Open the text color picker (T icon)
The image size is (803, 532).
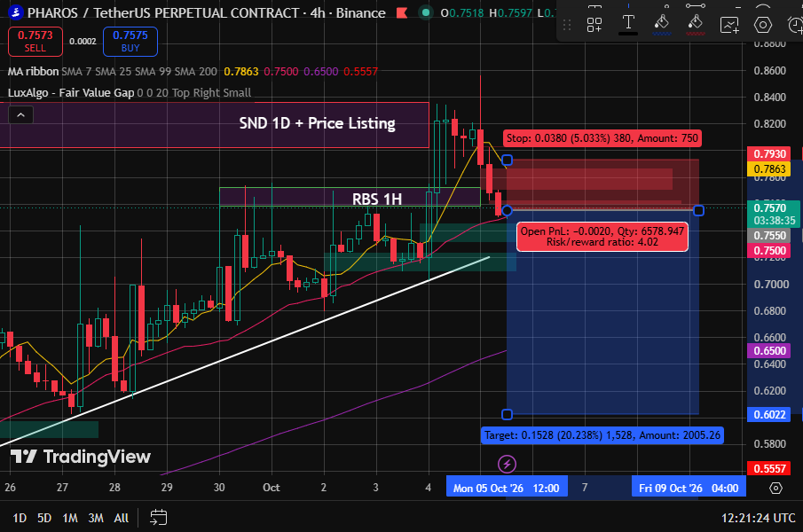coord(628,24)
